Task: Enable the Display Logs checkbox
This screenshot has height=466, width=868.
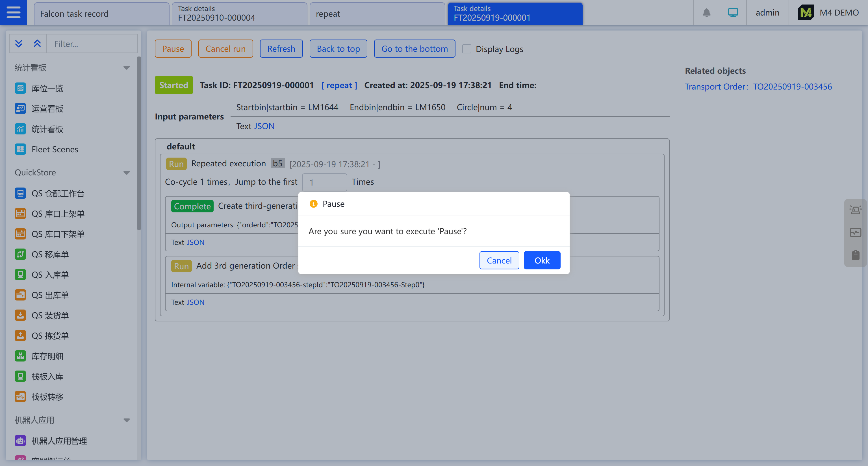Action: point(467,49)
